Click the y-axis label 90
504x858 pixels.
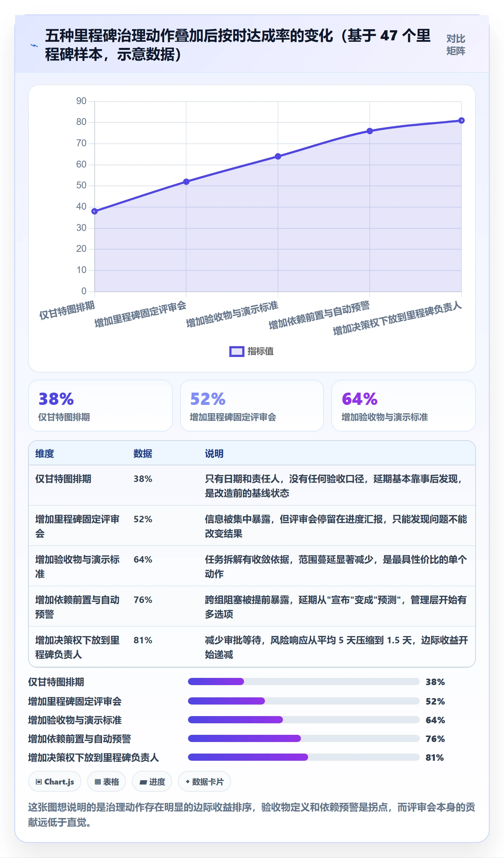(x=81, y=101)
